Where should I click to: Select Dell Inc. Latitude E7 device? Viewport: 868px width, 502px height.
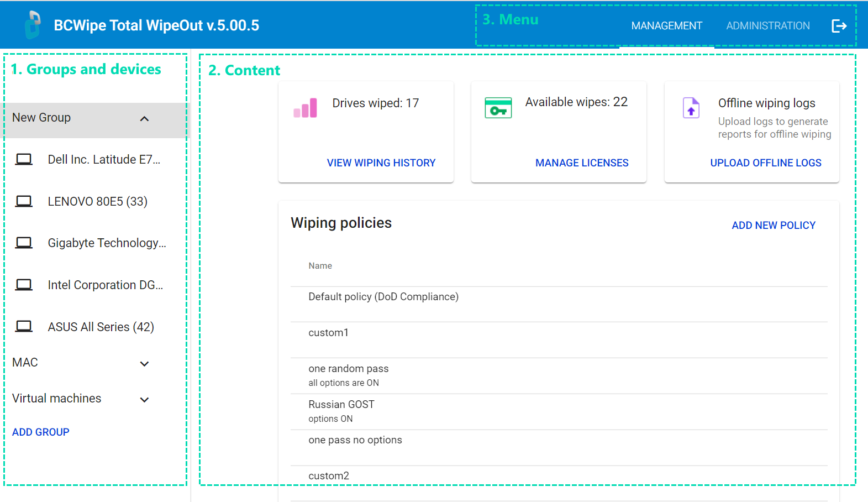click(104, 159)
